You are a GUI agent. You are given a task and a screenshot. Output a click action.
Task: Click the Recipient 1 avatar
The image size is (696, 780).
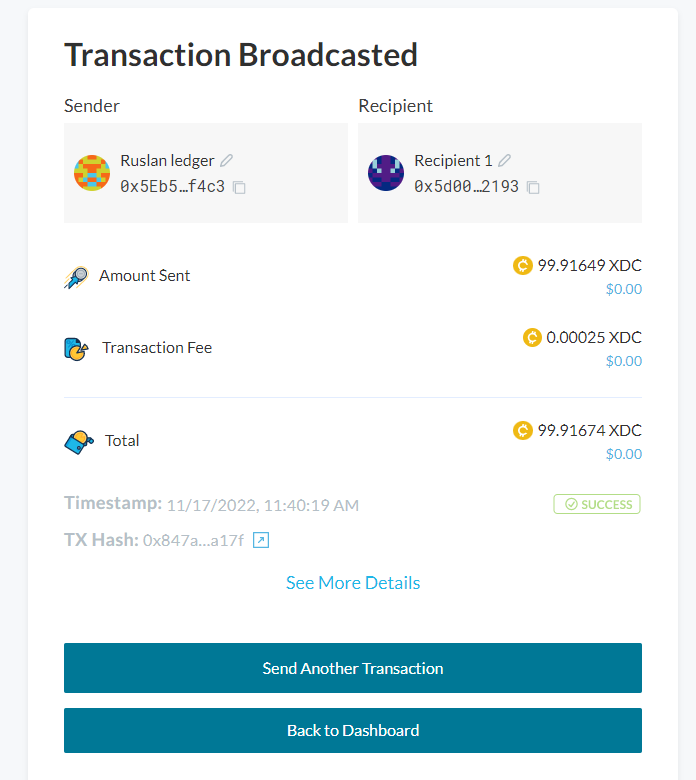coord(386,173)
